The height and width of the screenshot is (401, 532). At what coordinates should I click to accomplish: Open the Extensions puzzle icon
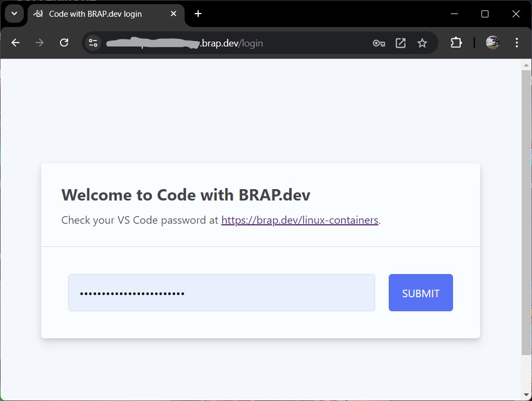click(456, 43)
